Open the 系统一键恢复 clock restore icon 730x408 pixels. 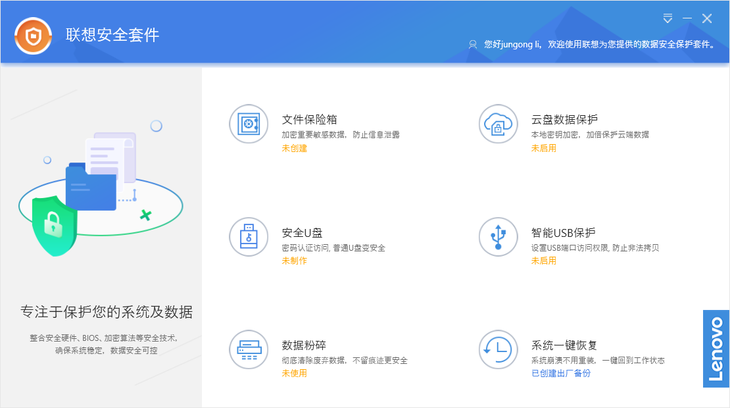(498, 349)
